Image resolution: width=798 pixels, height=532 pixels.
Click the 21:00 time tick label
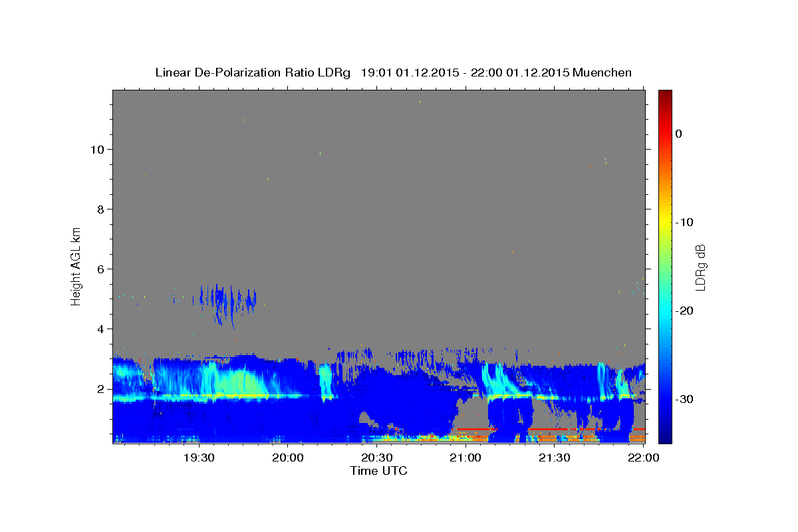coord(465,458)
